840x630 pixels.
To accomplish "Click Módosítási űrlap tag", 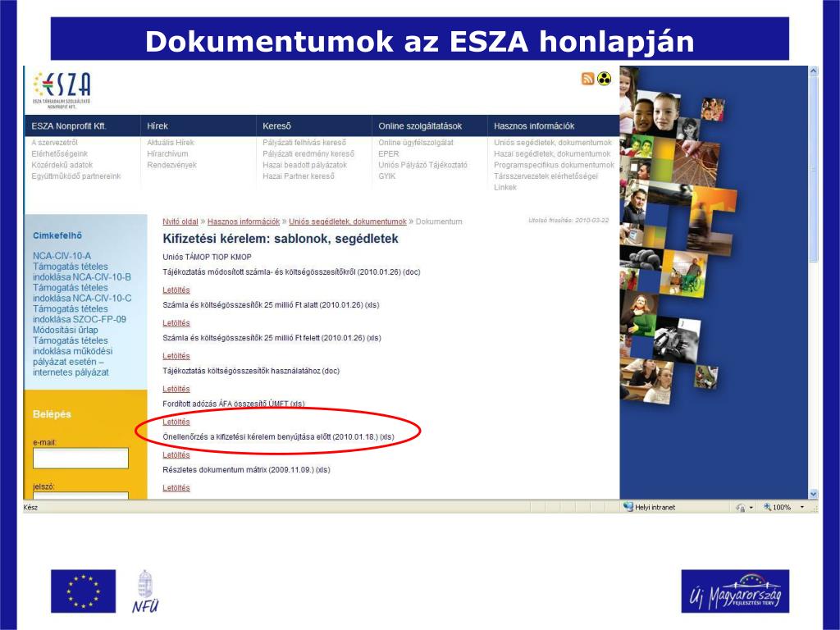I will coord(66,330).
